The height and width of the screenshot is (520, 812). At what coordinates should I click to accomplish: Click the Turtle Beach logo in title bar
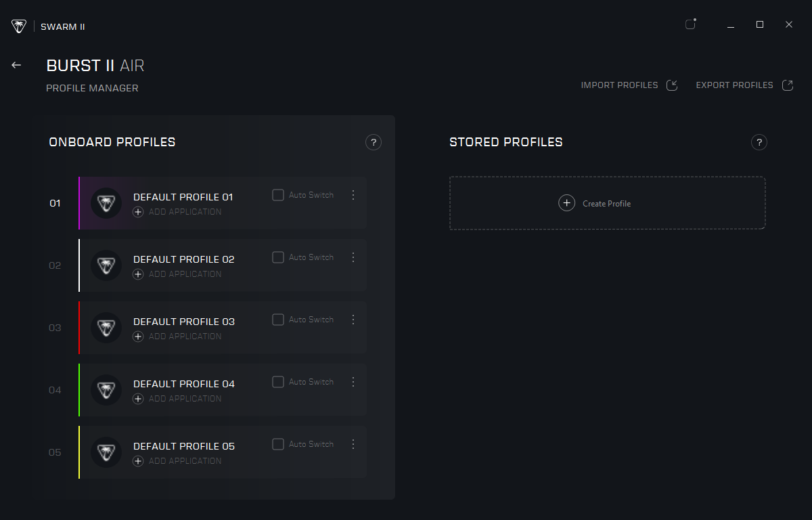(19, 26)
